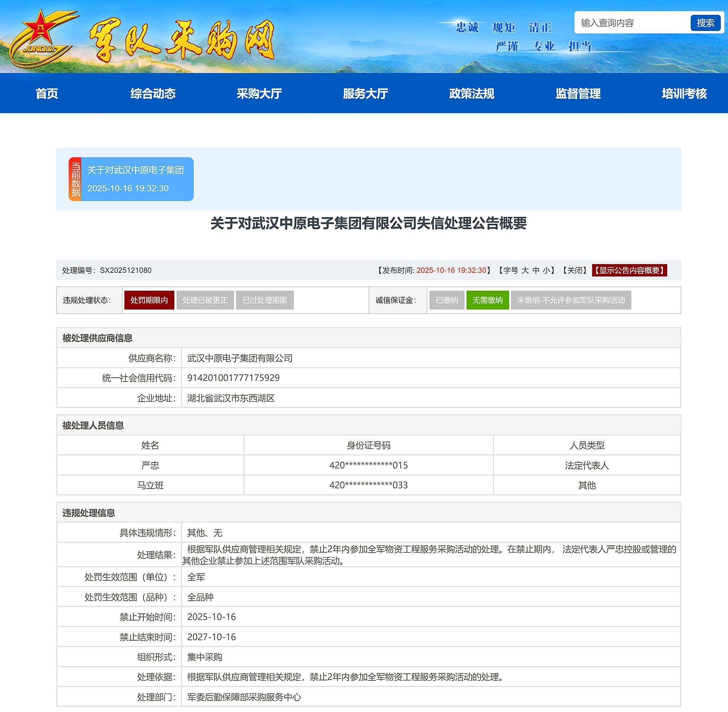The width and height of the screenshot is (728, 712).
Task: Select the 已过处理期限 status option
Action: (264, 300)
